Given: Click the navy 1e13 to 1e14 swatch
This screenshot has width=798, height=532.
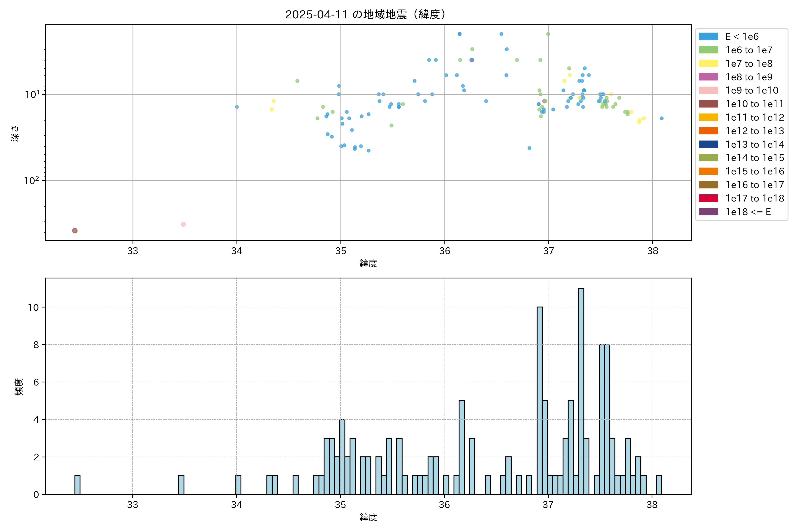Looking at the screenshot, I should 708,144.
